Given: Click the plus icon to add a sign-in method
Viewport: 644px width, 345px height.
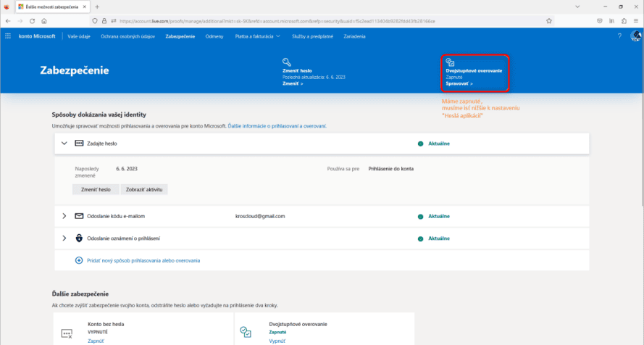Looking at the screenshot, I should pyautogui.click(x=79, y=260).
